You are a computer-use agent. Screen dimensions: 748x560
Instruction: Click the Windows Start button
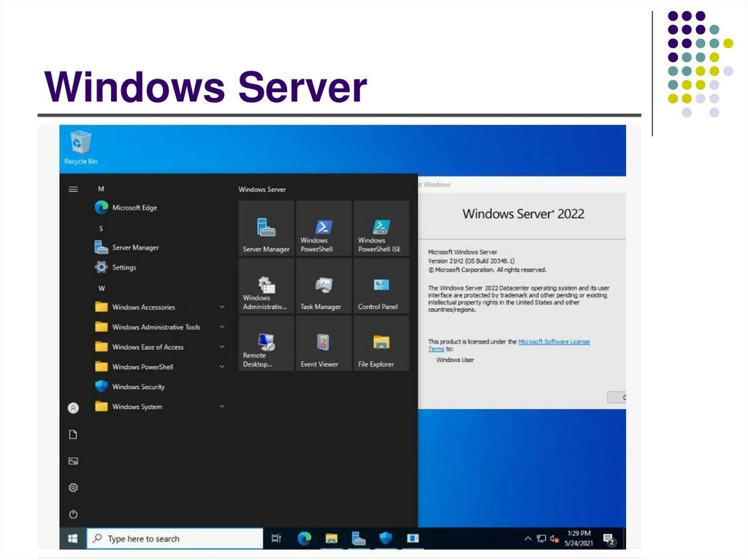72,539
